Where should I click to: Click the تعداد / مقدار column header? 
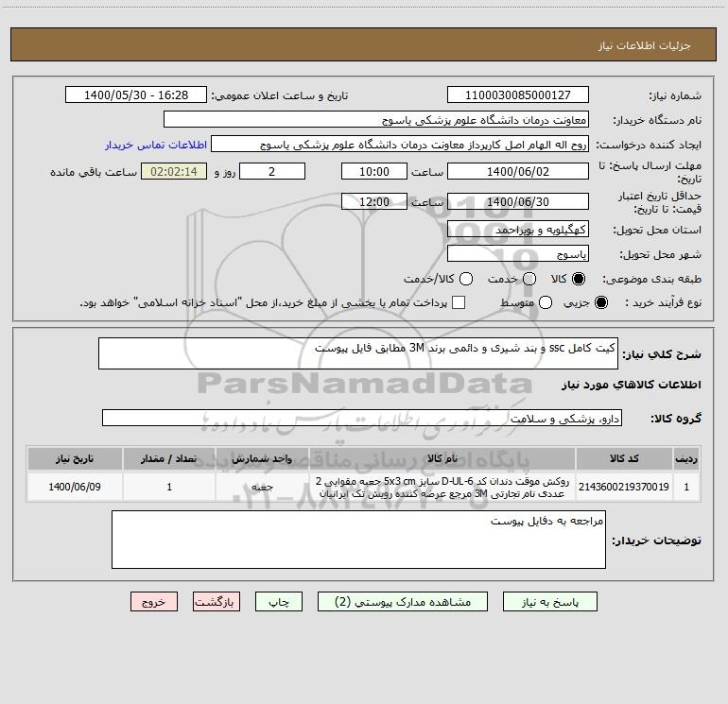[x=169, y=458]
